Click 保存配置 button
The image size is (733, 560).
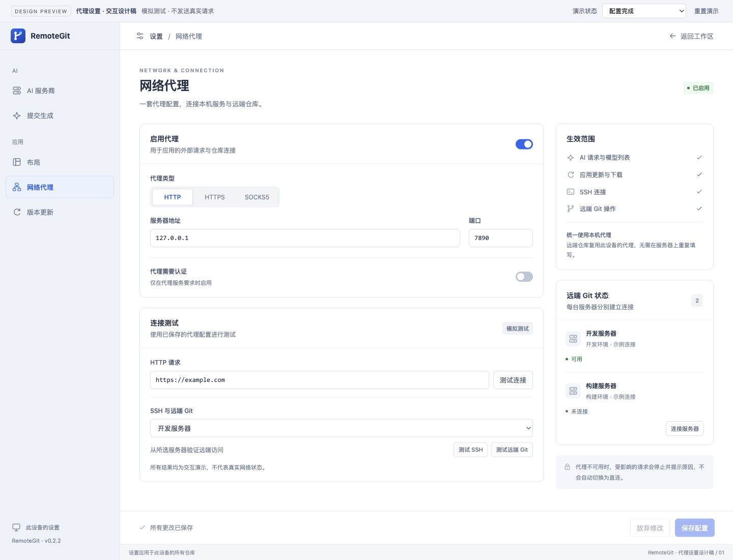[695, 528]
